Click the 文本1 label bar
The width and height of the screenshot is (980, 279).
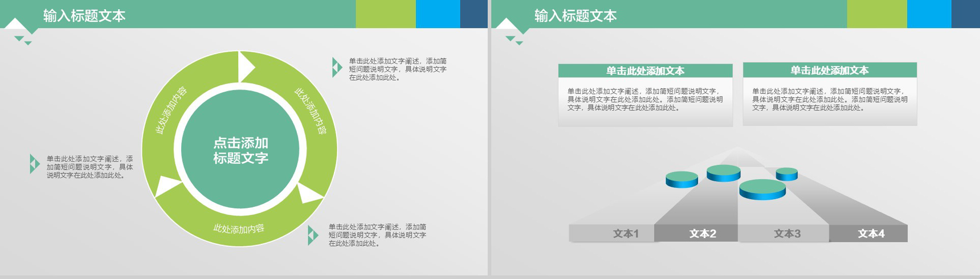click(612, 233)
